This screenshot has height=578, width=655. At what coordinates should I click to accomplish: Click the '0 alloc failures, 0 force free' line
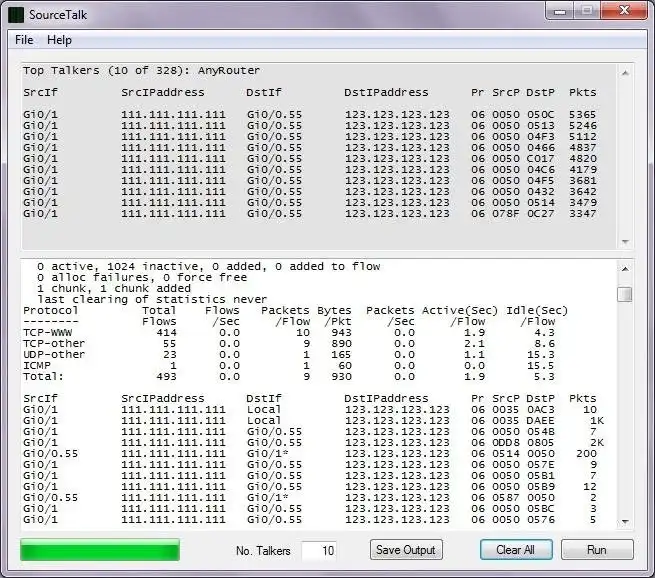click(x=142, y=277)
